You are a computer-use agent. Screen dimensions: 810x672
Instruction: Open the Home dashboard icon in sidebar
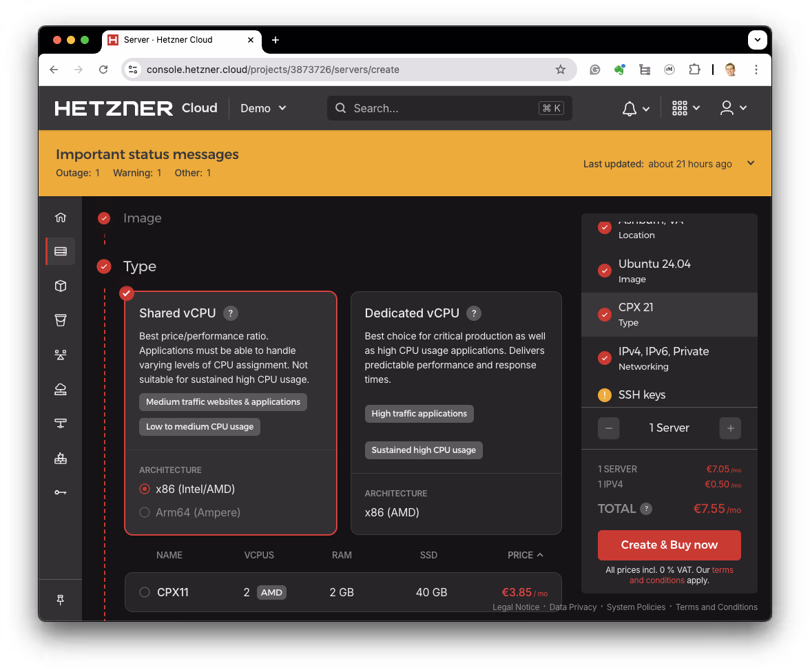61,217
